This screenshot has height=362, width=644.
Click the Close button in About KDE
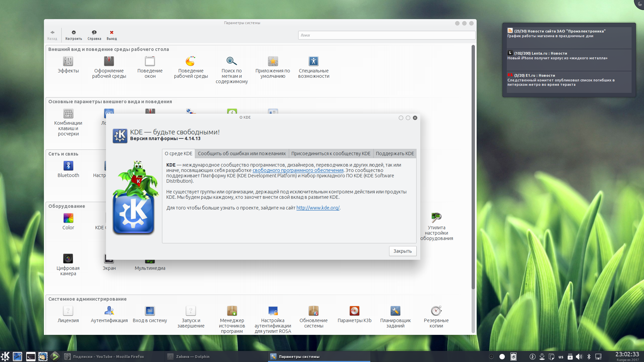coord(402,251)
